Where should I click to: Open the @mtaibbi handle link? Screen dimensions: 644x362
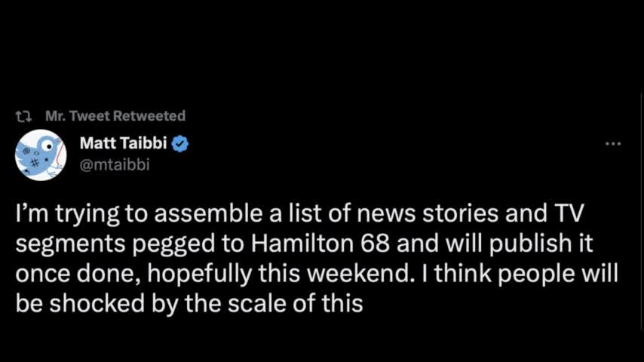114,164
